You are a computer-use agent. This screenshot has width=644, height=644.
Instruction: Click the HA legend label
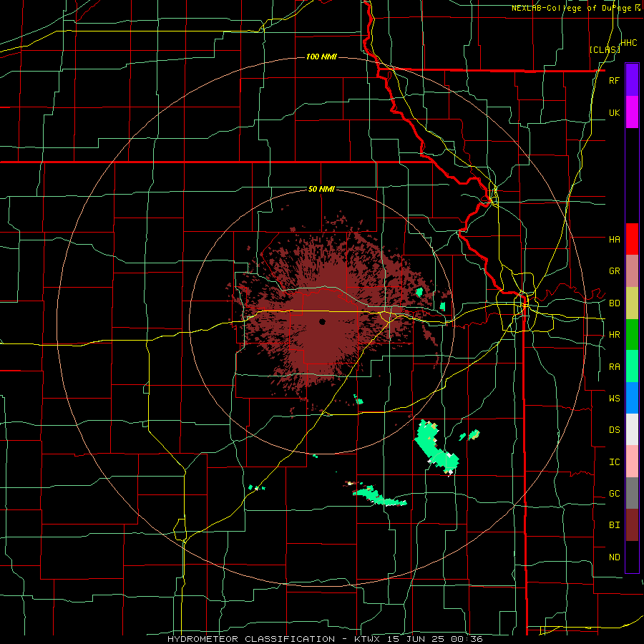tap(614, 240)
